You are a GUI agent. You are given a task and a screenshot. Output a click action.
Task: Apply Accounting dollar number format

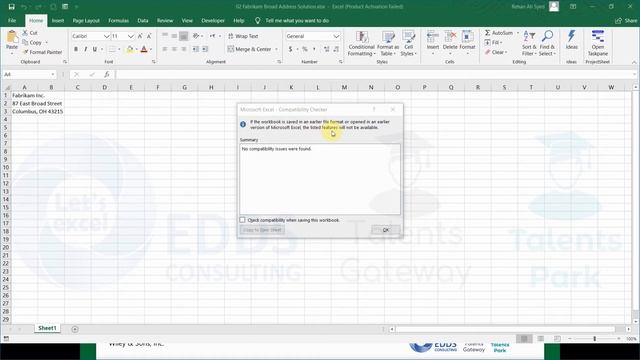[x=290, y=49]
